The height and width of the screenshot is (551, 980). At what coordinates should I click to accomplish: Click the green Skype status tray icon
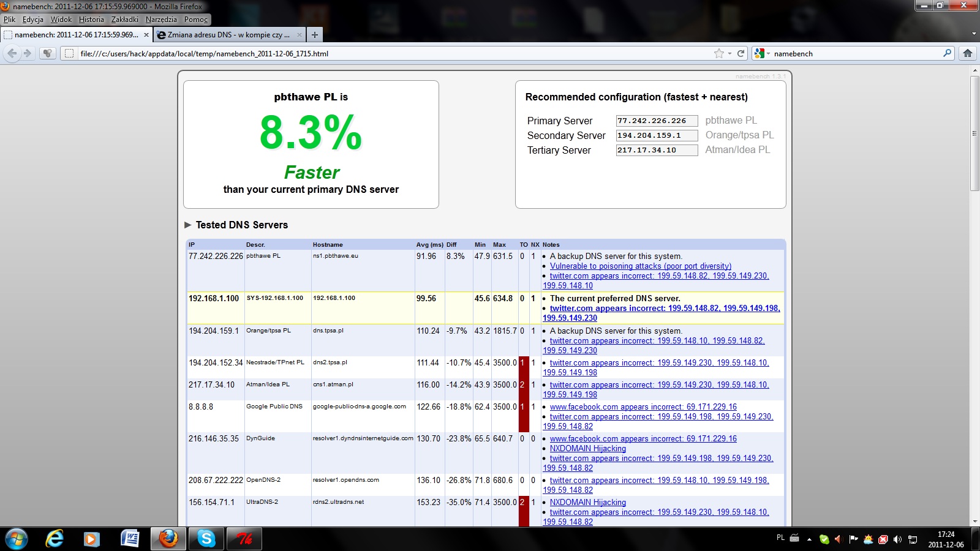coord(824,539)
